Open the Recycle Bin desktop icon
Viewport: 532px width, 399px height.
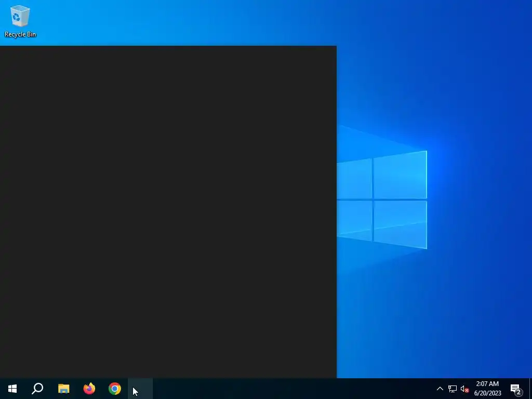[20, 21]
